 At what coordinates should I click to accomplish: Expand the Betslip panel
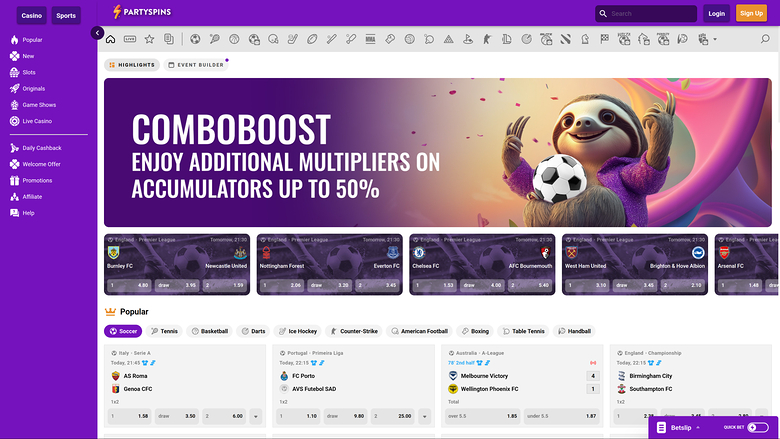click(680, 427)
